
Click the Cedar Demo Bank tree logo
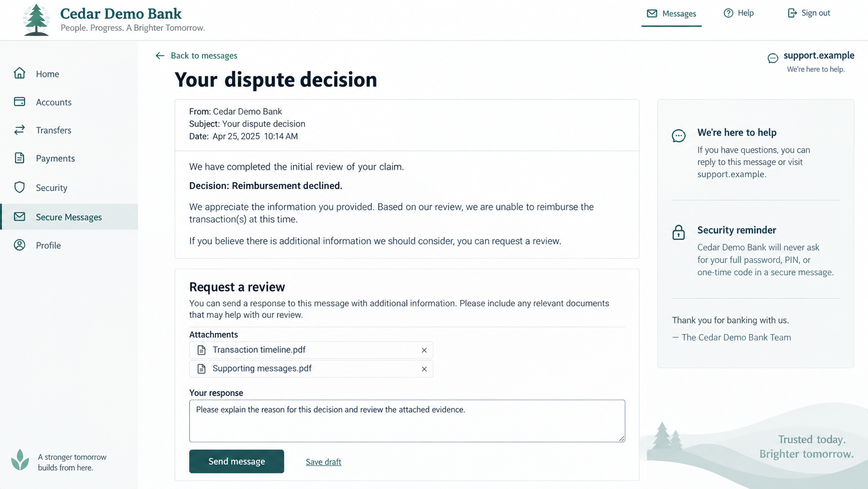tap(36, 20)
